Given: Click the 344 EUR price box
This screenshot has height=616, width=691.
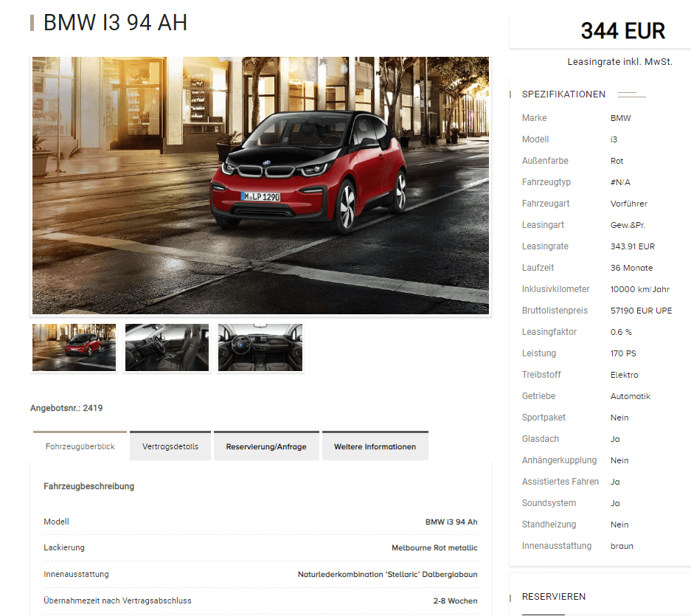Looking at the screenshot, I should [x=622, y=31].
